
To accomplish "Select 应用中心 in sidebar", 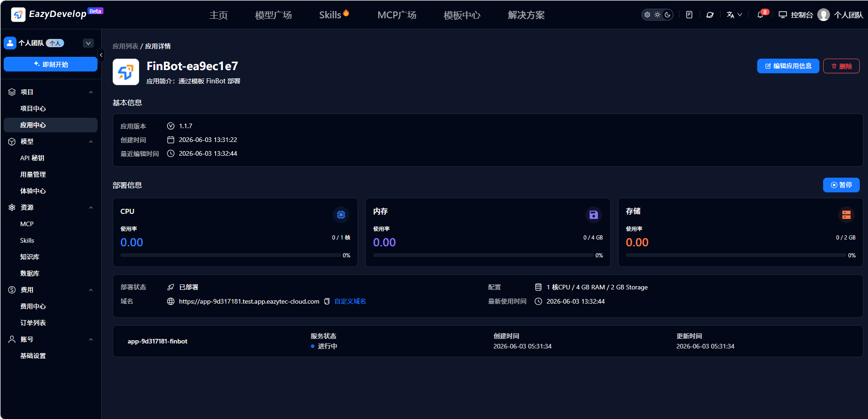I will pos(50,125).
